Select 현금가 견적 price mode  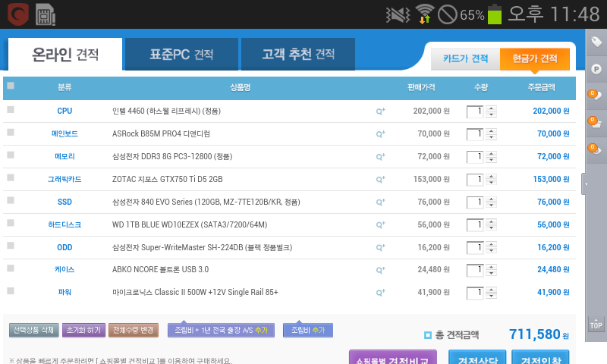click(x=535, y=59)
